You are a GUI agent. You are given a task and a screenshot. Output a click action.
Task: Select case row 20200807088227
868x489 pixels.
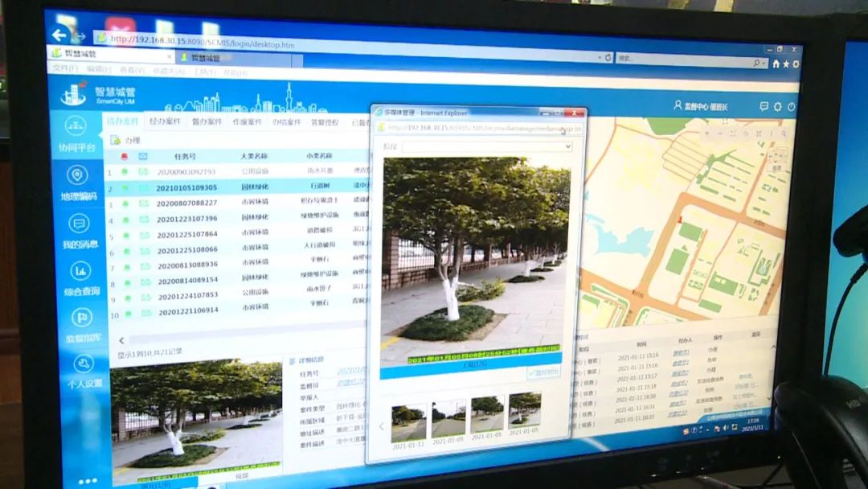(x=237, y=202)
